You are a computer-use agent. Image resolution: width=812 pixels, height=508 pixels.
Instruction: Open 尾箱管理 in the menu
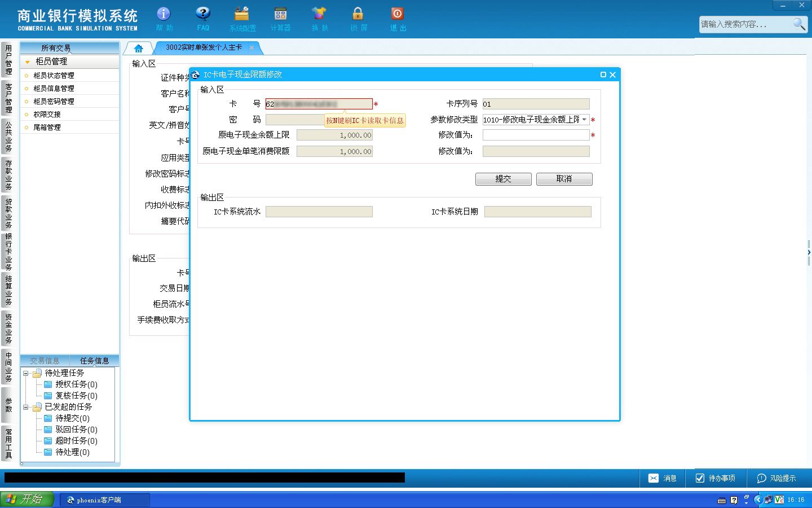47,128
